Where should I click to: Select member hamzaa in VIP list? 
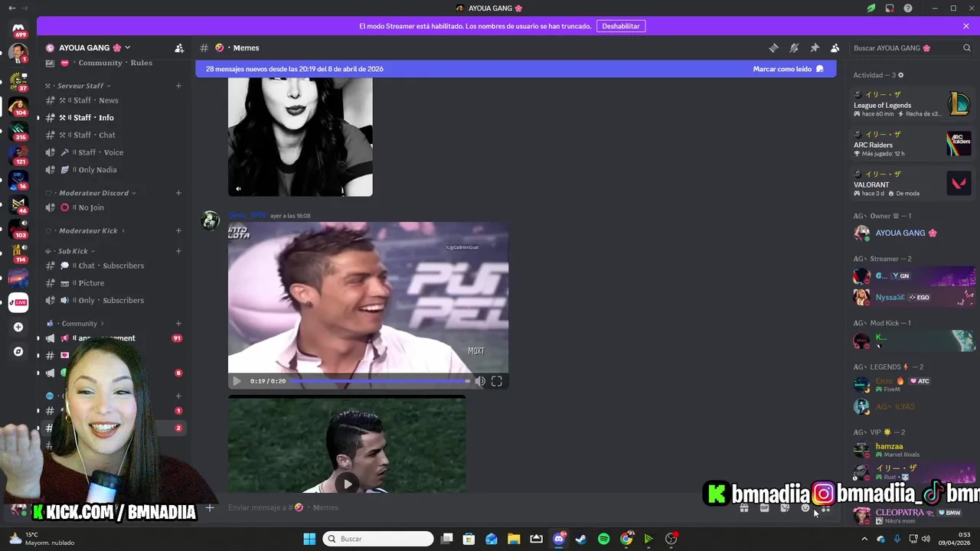[912, 450]
